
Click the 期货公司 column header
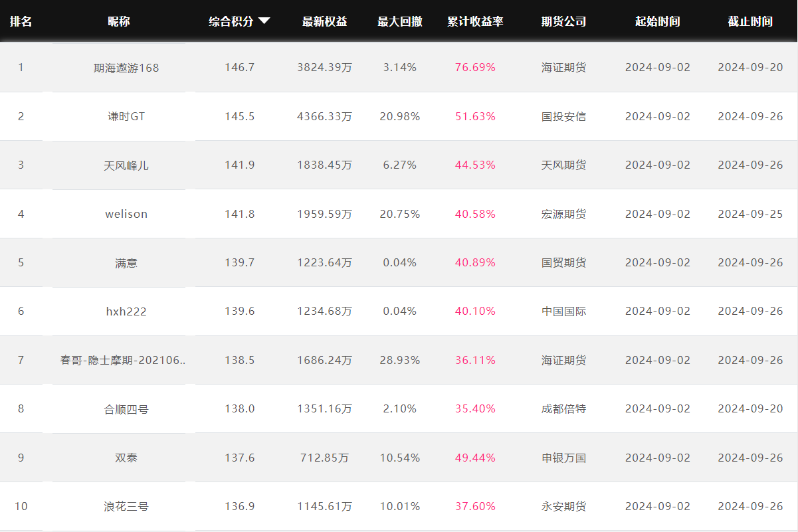(563, 21)
